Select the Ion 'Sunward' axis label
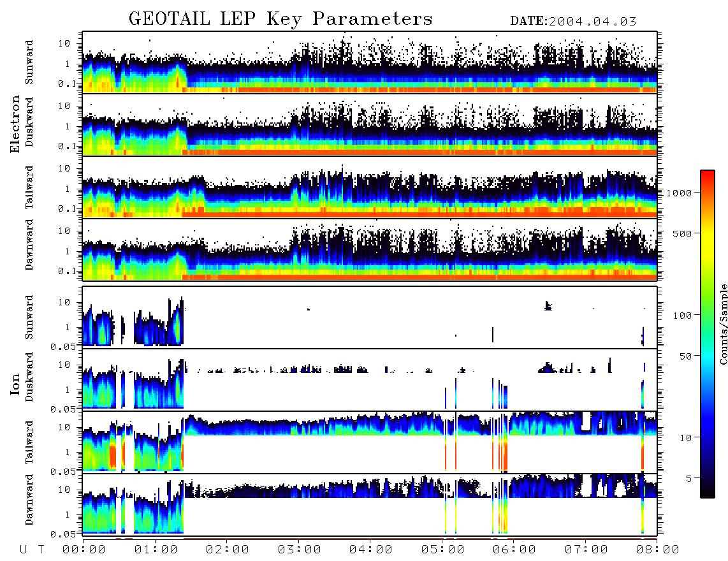 tap(29, 317)
